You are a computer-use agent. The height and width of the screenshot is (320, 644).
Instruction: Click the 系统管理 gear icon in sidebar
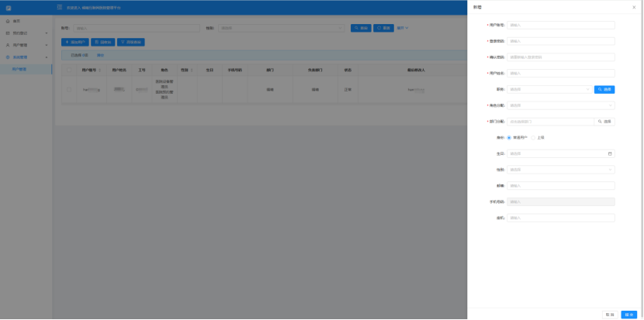tap(8, 57)
